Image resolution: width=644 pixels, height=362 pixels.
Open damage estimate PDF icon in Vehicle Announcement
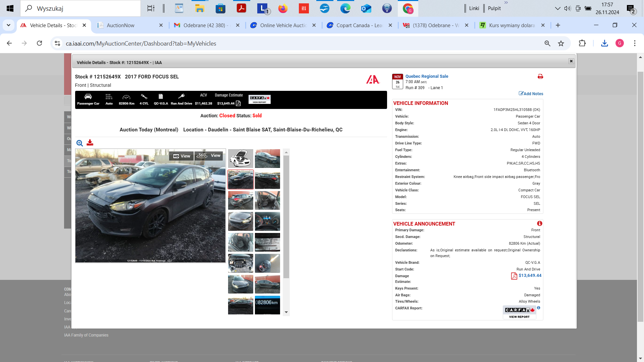tap(514, 276)
